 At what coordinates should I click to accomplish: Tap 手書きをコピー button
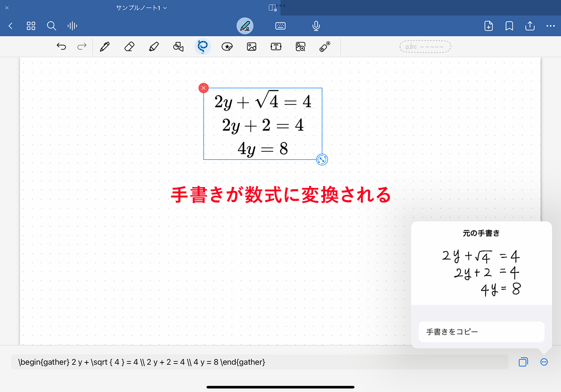tap(481, 332)
